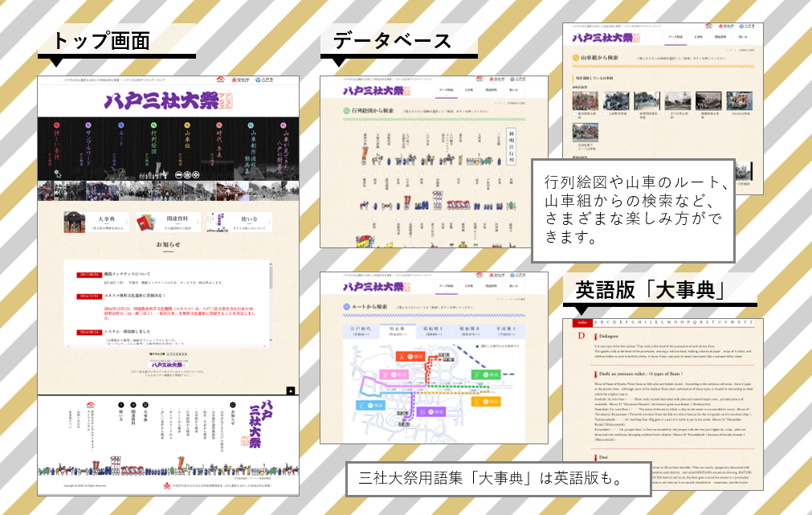
Task: Click the 文化庁 logo in the top page header
Action: coord(240,80)
